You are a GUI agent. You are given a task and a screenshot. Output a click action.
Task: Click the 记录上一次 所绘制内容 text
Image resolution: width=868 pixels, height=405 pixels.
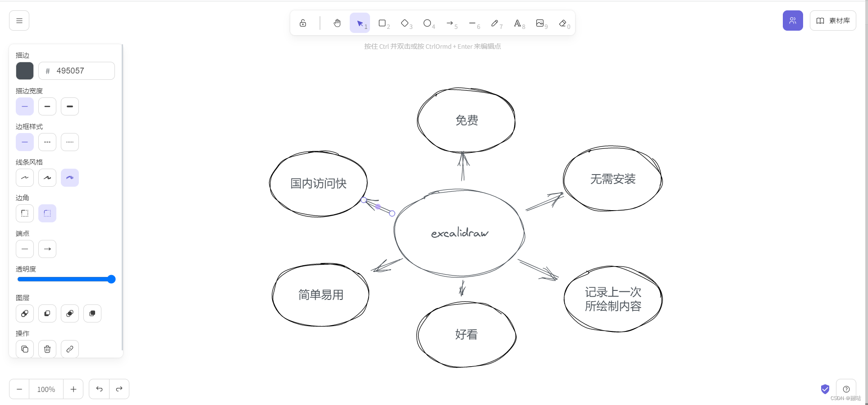click(613, 299)
